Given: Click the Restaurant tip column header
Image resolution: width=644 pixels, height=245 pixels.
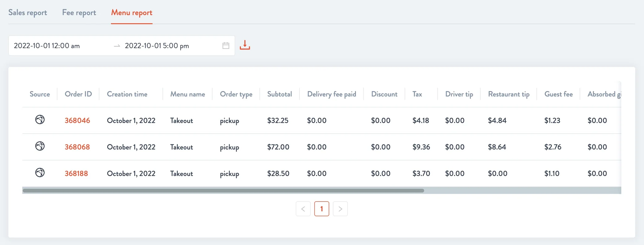Looking at the screenshot, I should 509,94.
